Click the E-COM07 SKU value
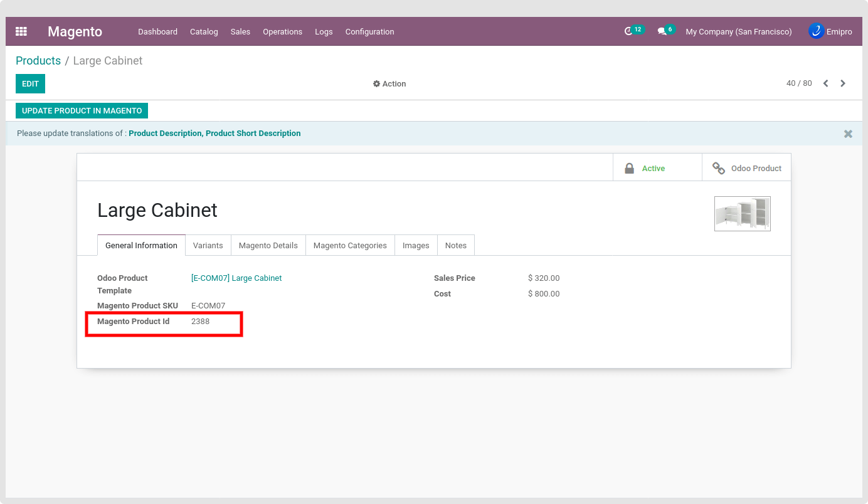The height and width of the screenshot is (504, 868). [208, 306]
